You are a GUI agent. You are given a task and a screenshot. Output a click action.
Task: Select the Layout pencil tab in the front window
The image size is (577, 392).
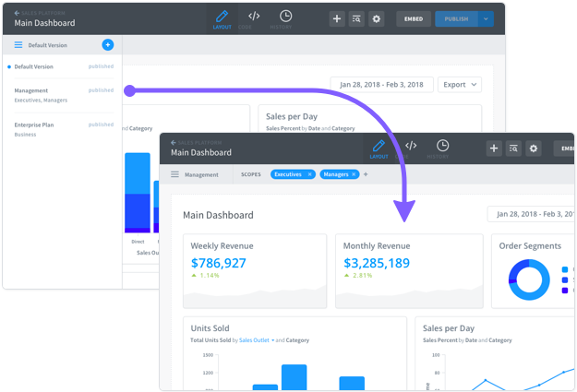(379, 148)
